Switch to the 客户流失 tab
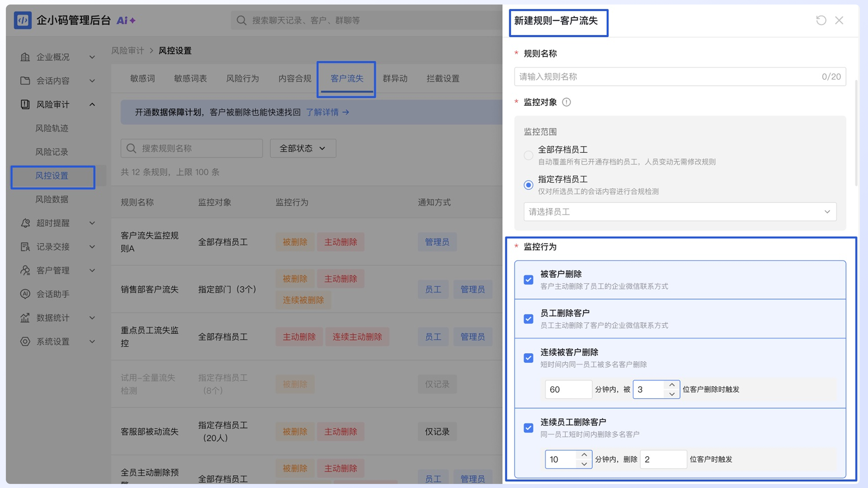The height and width of the screenshot is (488, 868). tap(347, 78)
